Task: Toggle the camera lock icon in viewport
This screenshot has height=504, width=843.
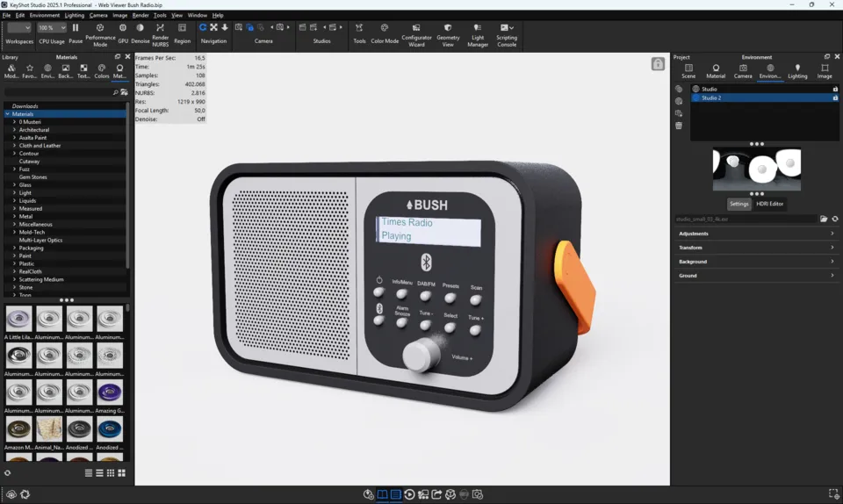Action: click(658, 64)
